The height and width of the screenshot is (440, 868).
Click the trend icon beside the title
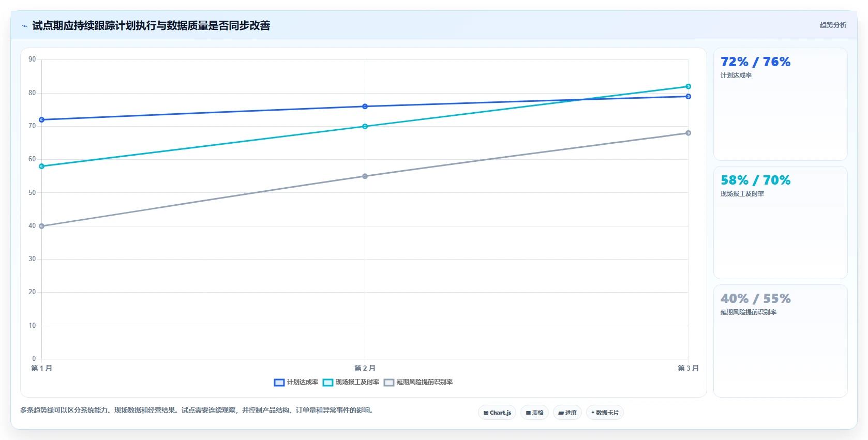tap(24, 26)
